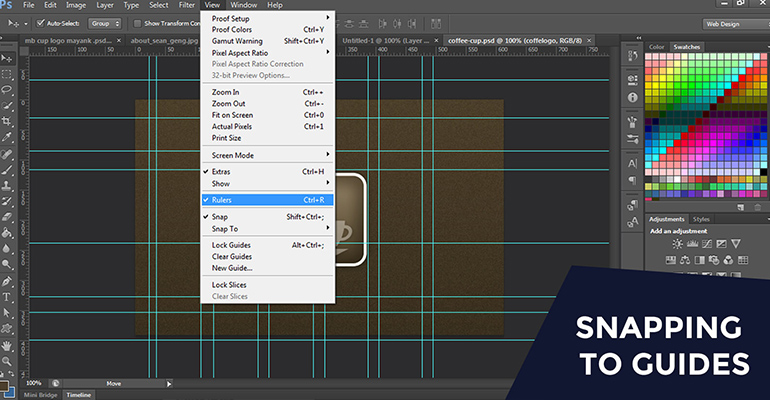
Task: Open the Character panel icon
Action: pos(632,163)
